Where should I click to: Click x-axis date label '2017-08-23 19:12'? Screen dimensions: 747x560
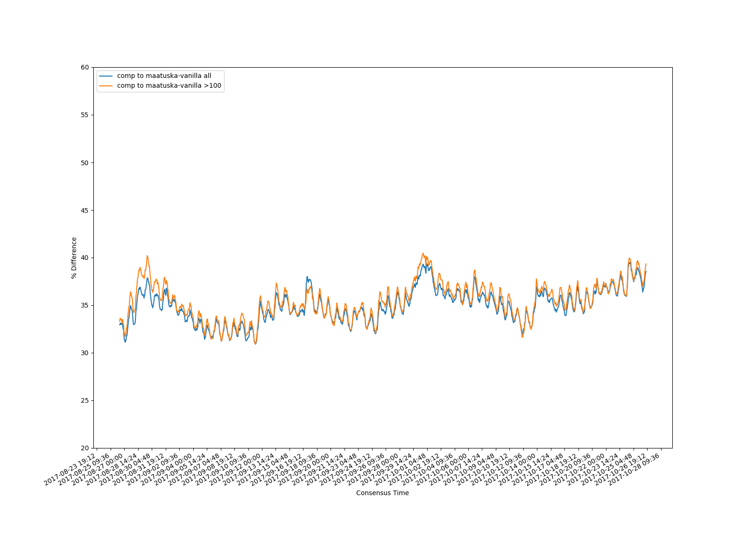pyautogui.click(x=70, y=469)
